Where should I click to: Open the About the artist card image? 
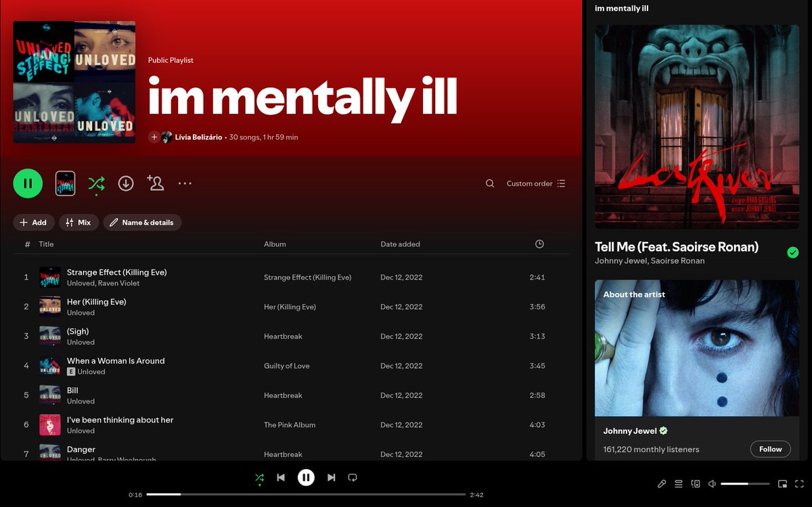(697, 348)
